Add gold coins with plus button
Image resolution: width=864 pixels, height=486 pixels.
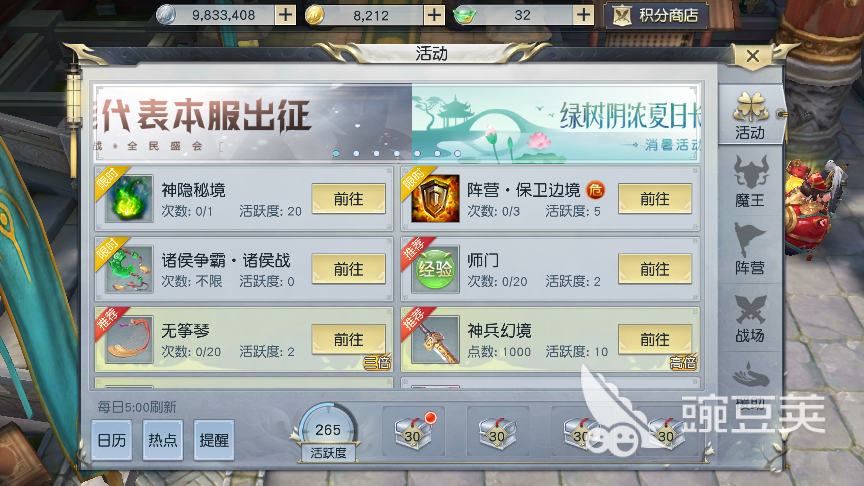pyautogui.click(x=434, y=15)
